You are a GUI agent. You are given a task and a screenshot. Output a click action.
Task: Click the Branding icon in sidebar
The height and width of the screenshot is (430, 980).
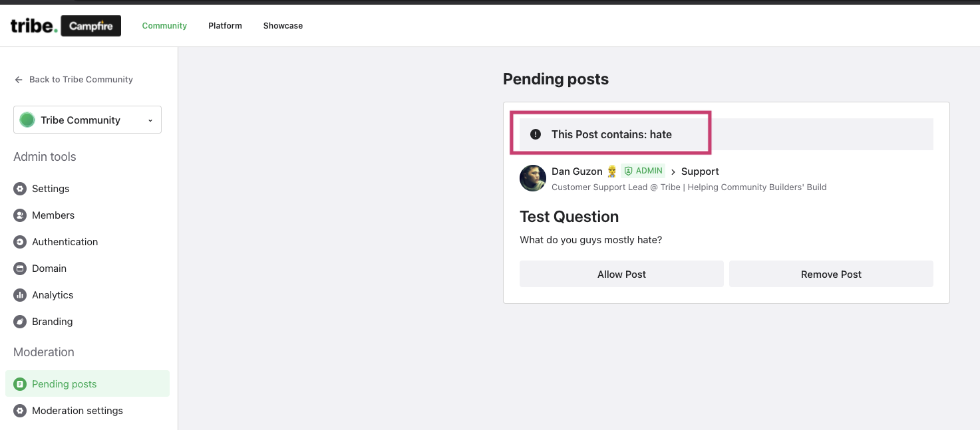pos(20,322)
